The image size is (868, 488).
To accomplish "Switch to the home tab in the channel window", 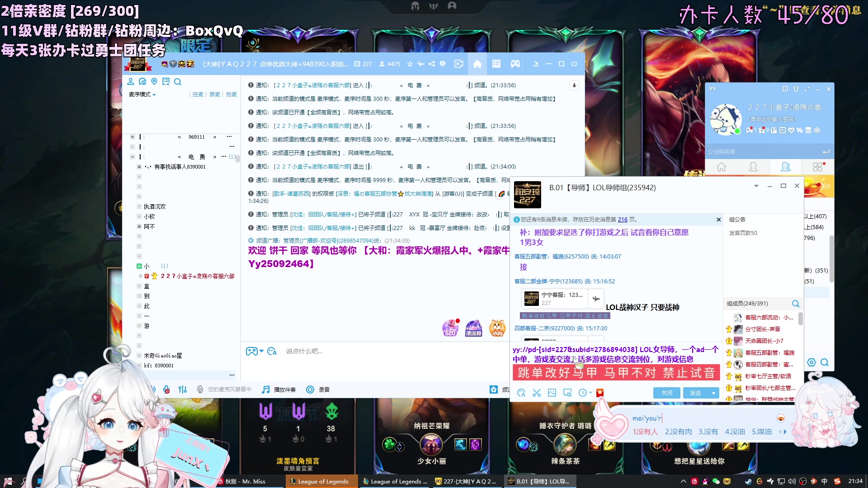I will point(477,64).
